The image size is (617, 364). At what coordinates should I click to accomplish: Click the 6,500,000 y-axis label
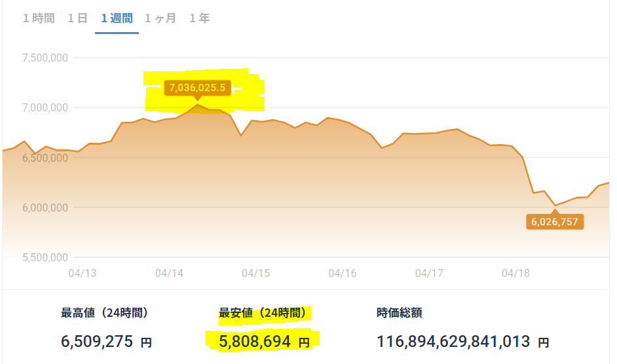click(x=45, y=158)
